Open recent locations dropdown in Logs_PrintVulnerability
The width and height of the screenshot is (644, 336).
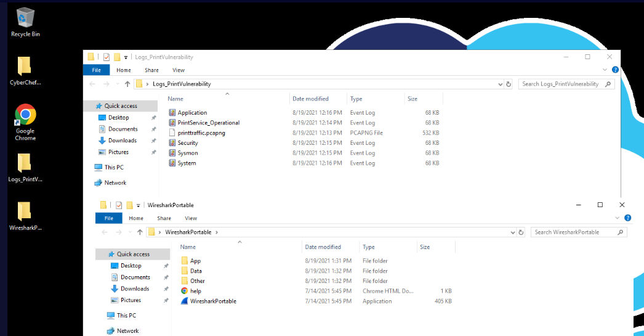tap(118, 84)
